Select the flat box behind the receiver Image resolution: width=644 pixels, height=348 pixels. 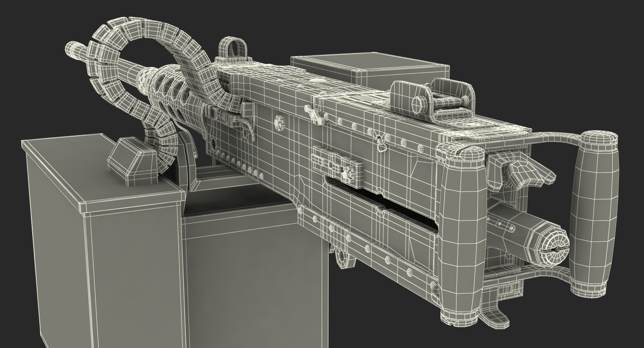click(x=370, y=70)
